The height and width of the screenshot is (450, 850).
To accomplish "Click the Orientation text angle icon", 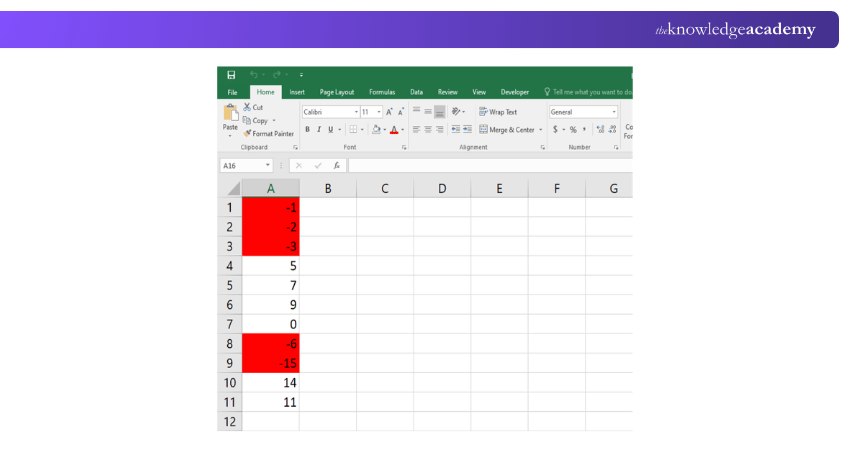I will click(x=456, y=111).
